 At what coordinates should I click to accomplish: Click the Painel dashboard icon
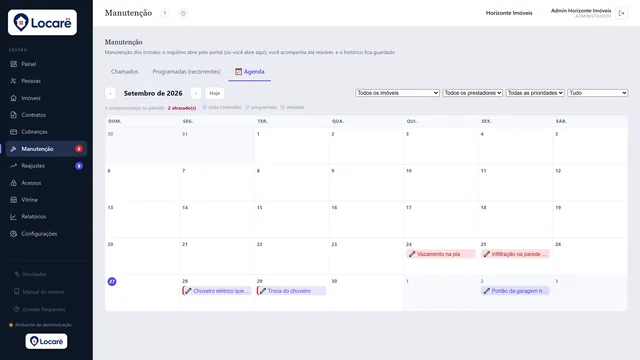pos(13,64)
